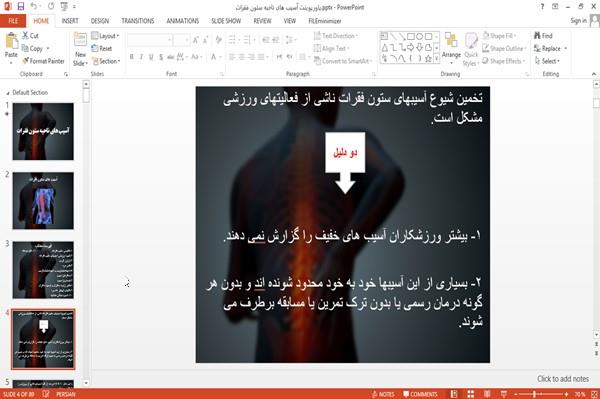Toggle Underline formatting
The image size is (600, 399).
pos(151,57)
